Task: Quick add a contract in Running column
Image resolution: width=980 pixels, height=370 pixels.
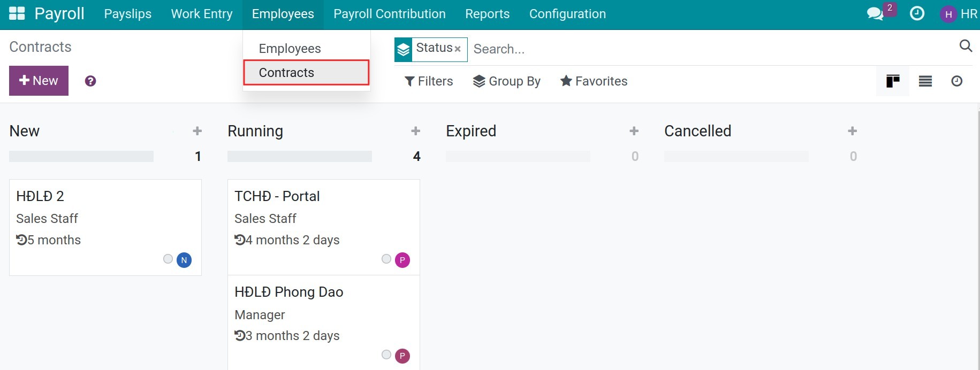Action: click(416, 131)
